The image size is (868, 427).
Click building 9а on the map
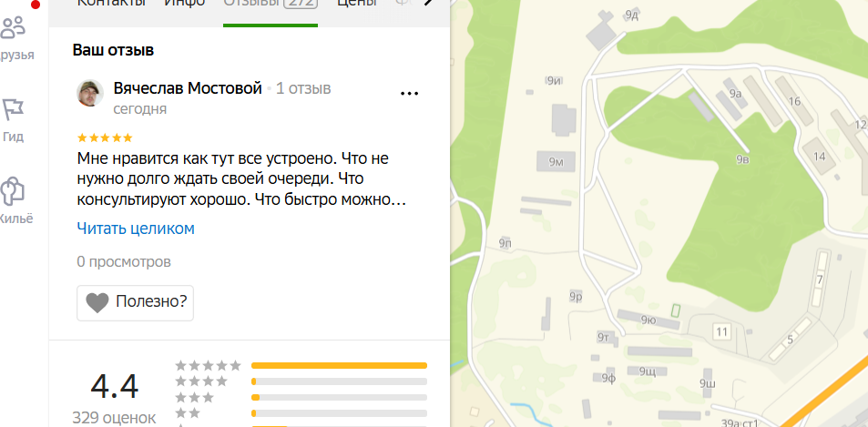735,94
